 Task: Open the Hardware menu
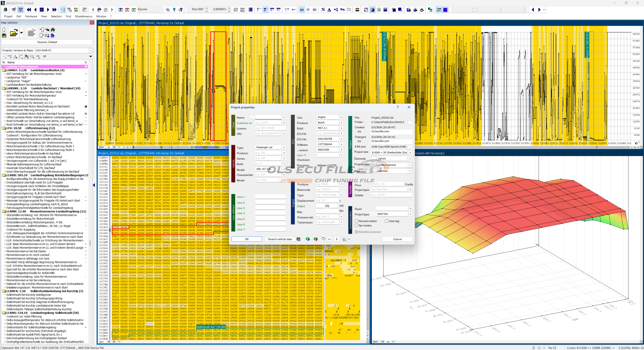[x=31, y=16]
